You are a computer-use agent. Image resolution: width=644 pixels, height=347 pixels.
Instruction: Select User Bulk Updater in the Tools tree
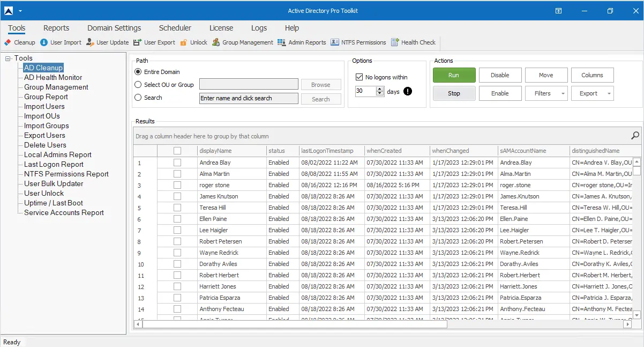54,184
